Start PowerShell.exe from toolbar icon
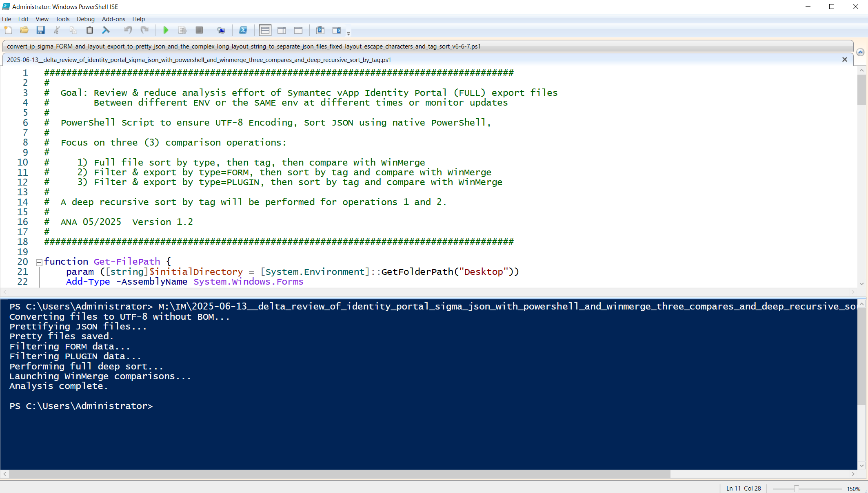 point(243,30)
